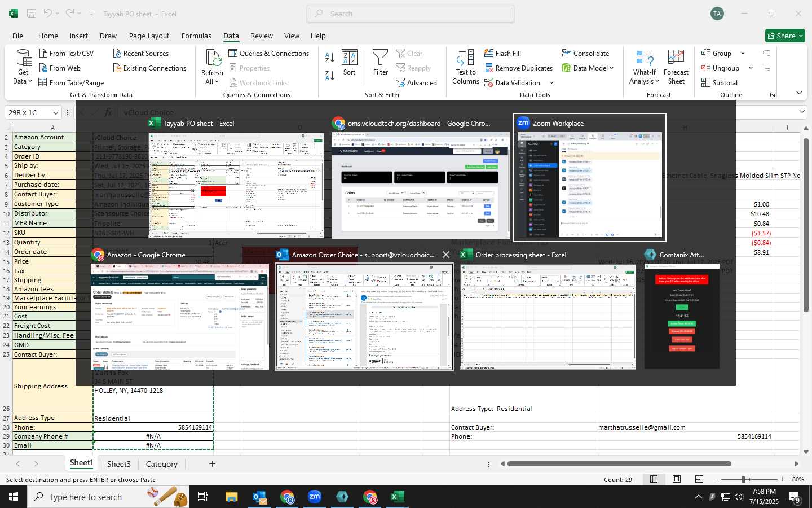
Task: Adjust the zoom slider handle
Action: tap(744, 479)
